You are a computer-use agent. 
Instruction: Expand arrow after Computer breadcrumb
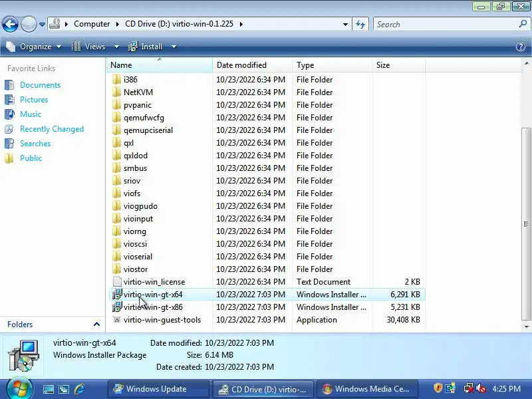[117, 25]
